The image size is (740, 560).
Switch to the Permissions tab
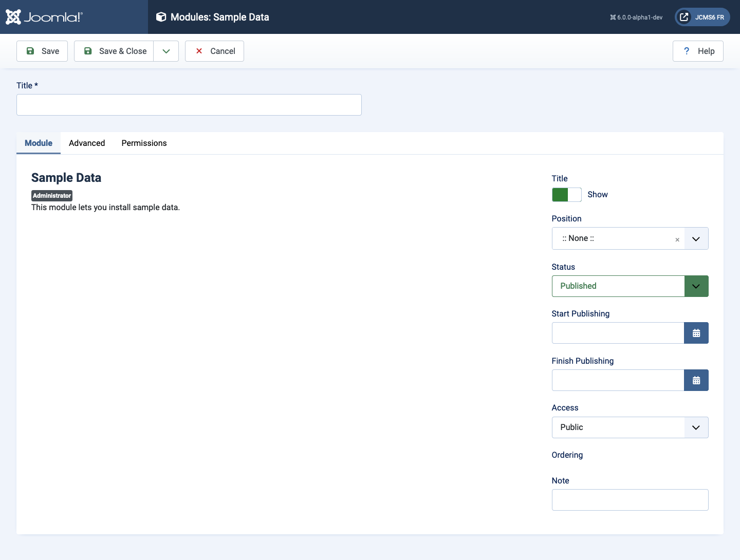pos(144,143)
